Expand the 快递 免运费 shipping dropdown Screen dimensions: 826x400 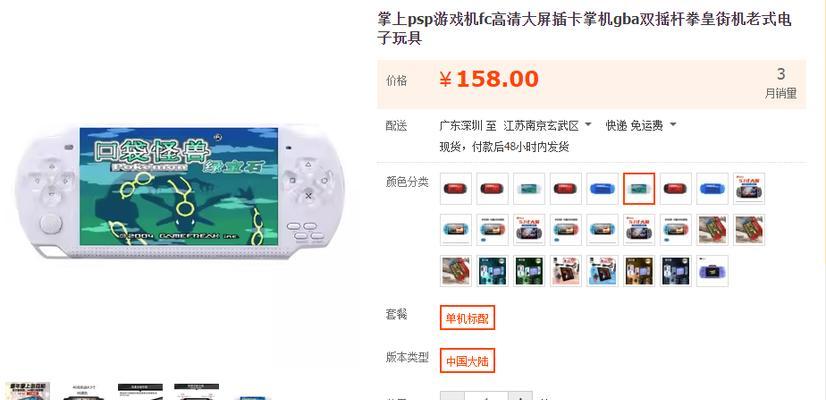tap(641, 125)
